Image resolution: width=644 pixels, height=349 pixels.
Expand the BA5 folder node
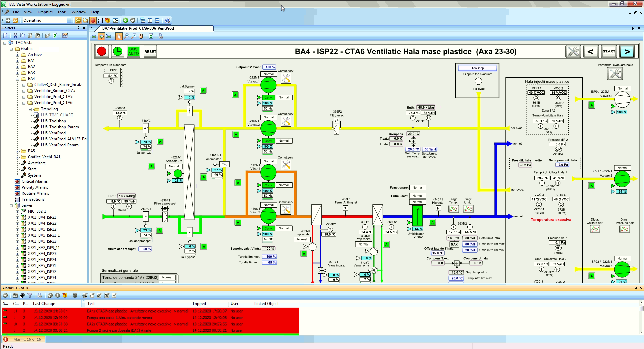tap(18, 151)
